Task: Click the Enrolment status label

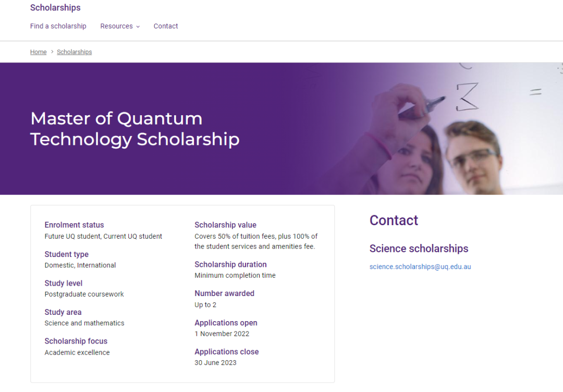Action: pyautogui.click(x=74, y=225)
